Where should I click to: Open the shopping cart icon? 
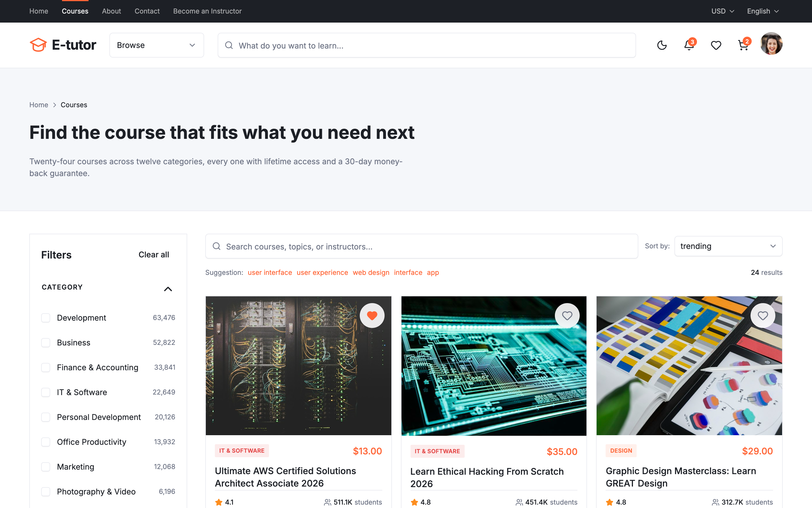743,45
